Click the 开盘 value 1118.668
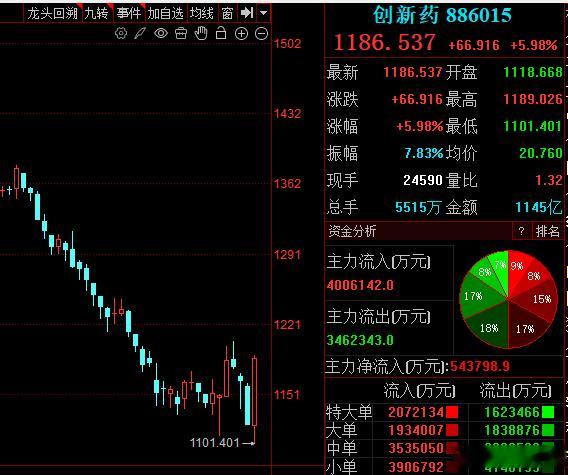568x475 pixels. pos(533,72)
